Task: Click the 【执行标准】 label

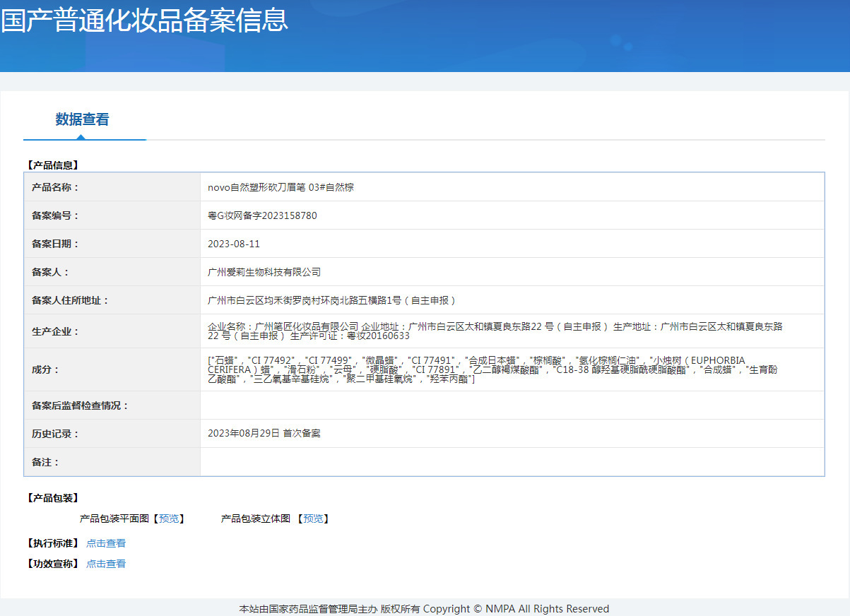Action: pyautogui.click(x=52, y=543)
